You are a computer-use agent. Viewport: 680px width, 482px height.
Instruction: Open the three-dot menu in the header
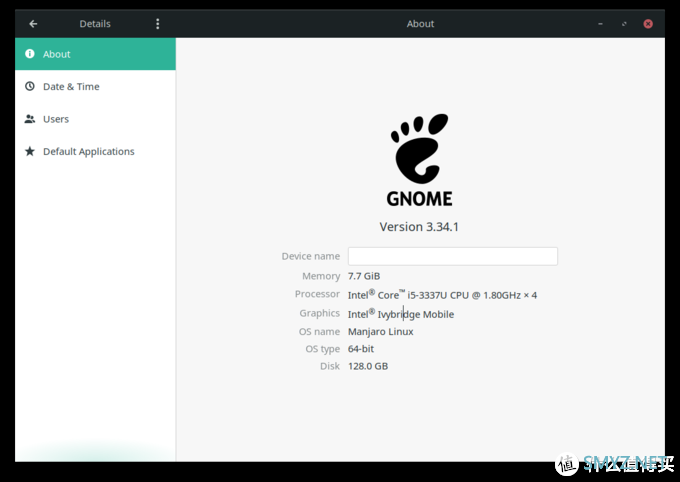click(x=157, y=24)
